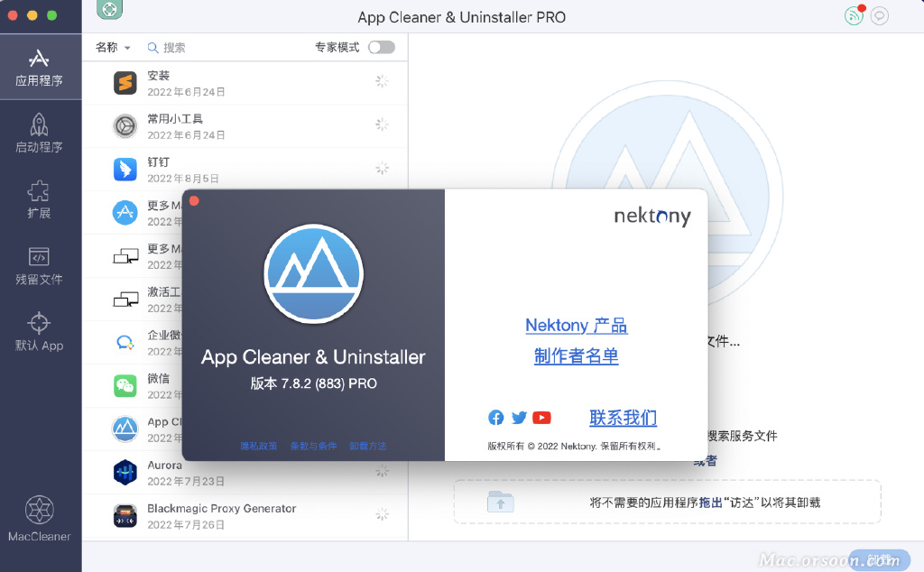
Task: Open the Facebook icon link
Action: tap(496, 418)
